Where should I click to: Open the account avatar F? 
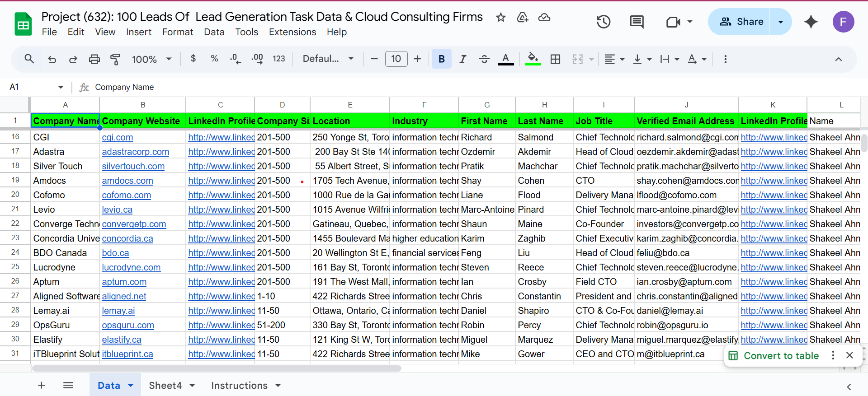[843, 22]
